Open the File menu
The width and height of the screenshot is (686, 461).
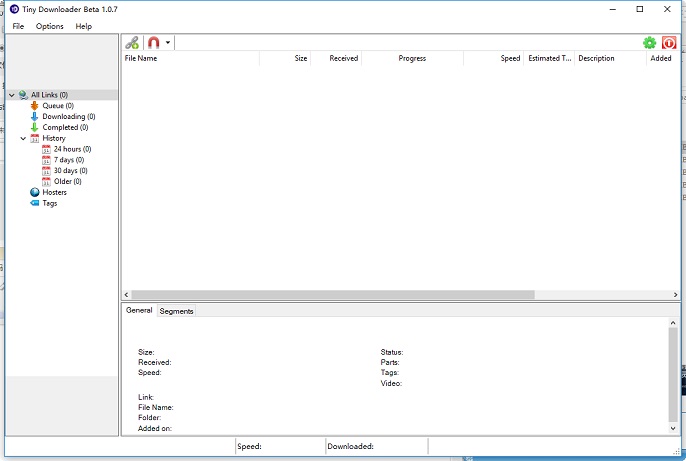[x=18, y=26]
